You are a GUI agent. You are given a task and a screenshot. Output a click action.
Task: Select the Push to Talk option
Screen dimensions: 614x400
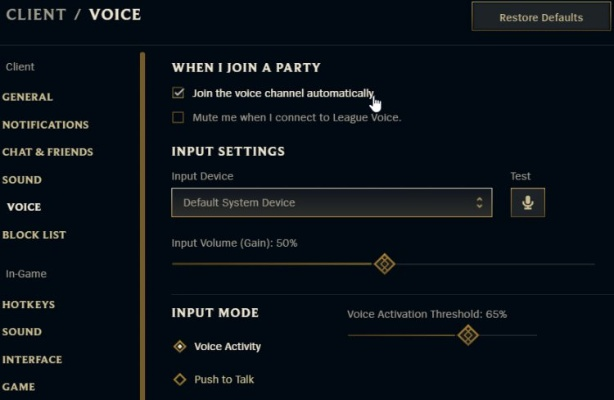tap(180, 380)
